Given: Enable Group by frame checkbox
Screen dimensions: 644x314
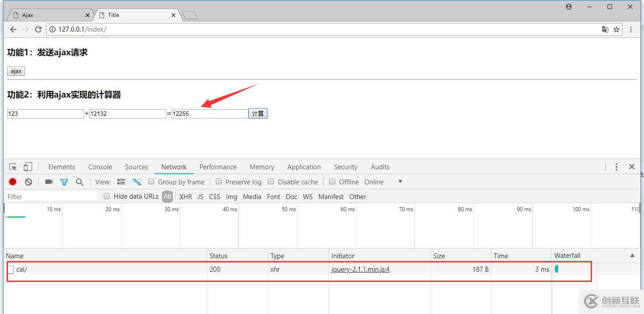Looking at the screenshot, I should 151,181.
